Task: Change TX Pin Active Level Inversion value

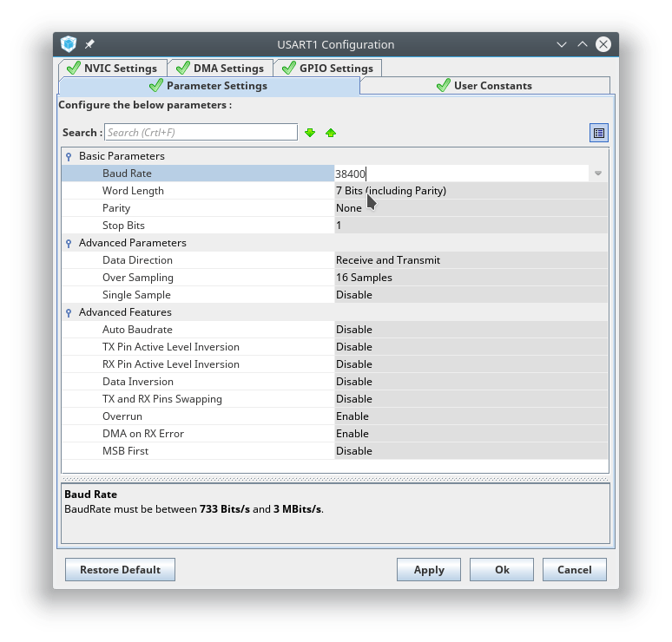Action: 471,347
